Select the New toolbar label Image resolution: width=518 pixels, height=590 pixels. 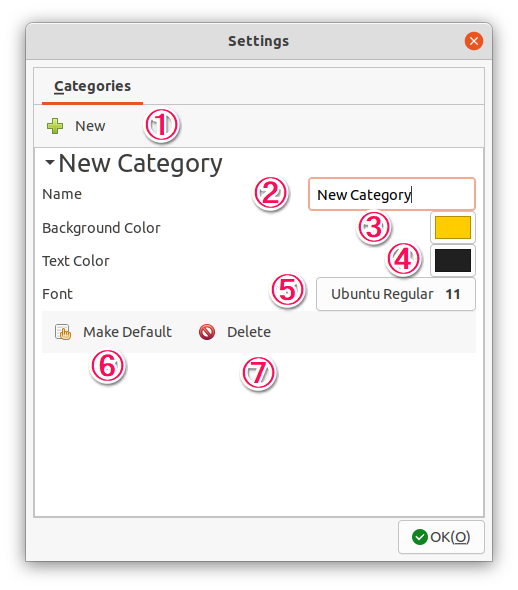(90, 126)
